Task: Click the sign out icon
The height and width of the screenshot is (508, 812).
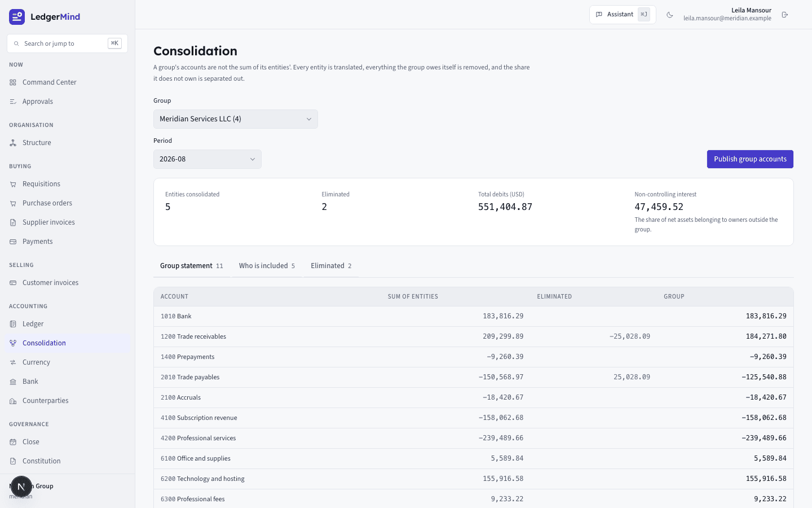Action: coord(785,15)
